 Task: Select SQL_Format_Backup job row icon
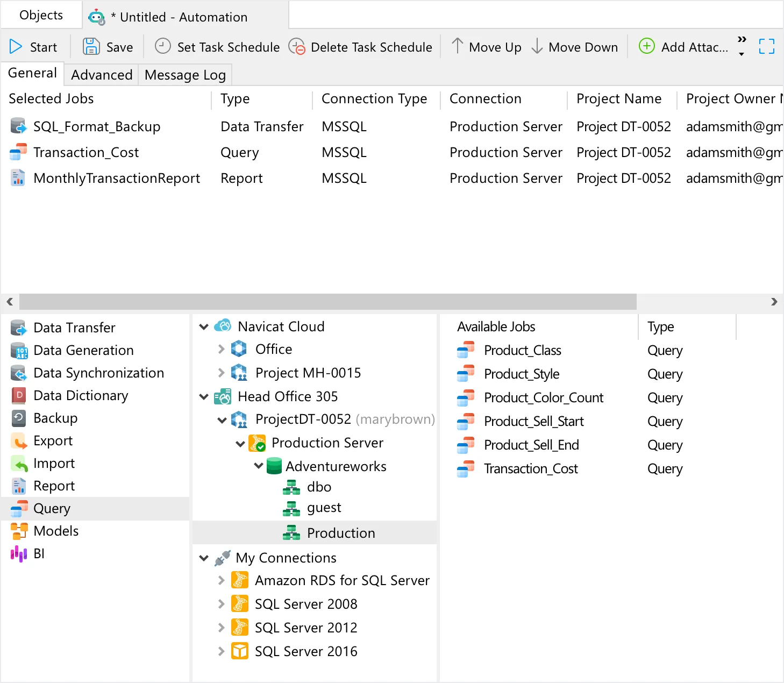(18, 126)
